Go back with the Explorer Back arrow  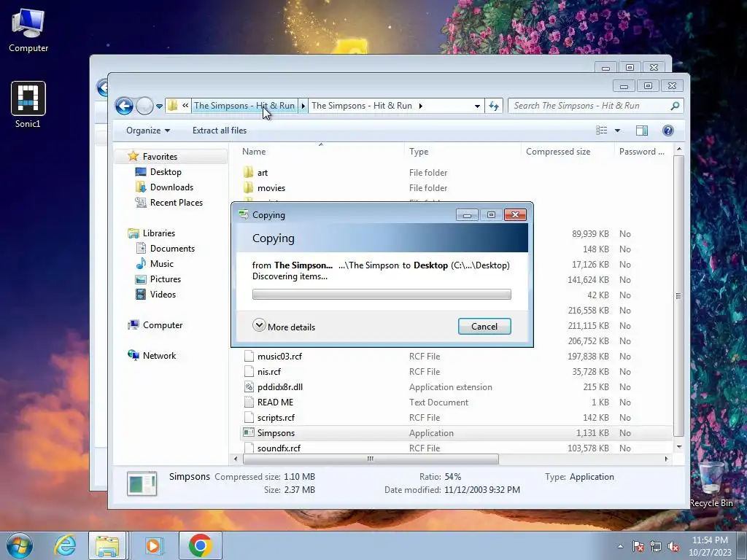click(124, 106)
